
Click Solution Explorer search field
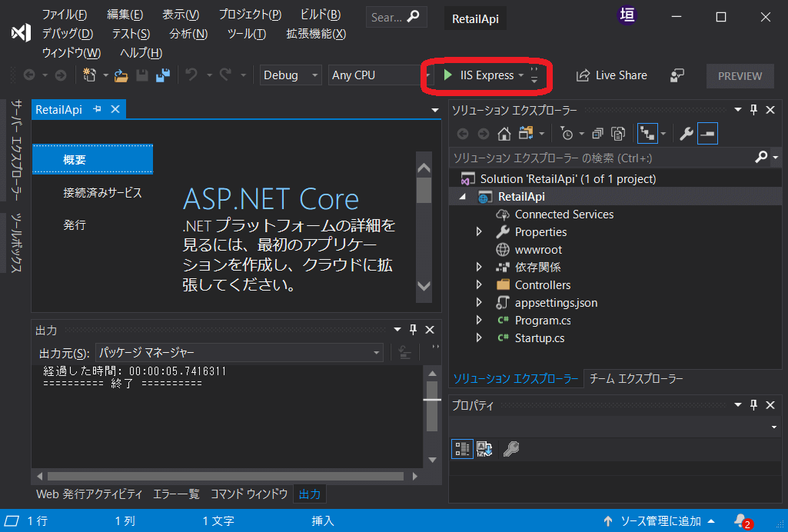click(601, 158)
